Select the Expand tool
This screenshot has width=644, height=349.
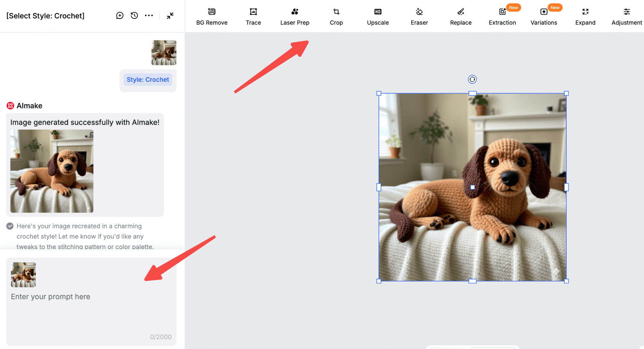click(585, 17)
